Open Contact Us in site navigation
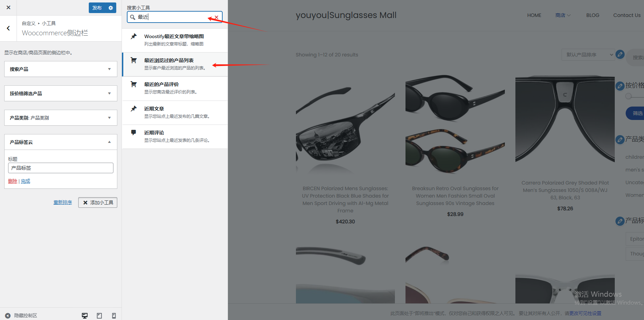The image size is (644, 320). tap(627, 15)
